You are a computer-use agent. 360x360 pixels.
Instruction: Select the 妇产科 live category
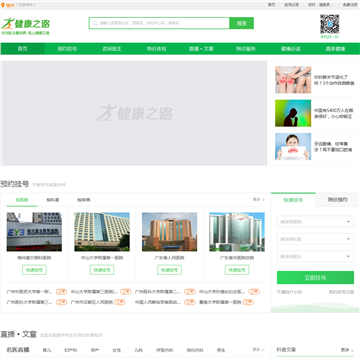71,350
